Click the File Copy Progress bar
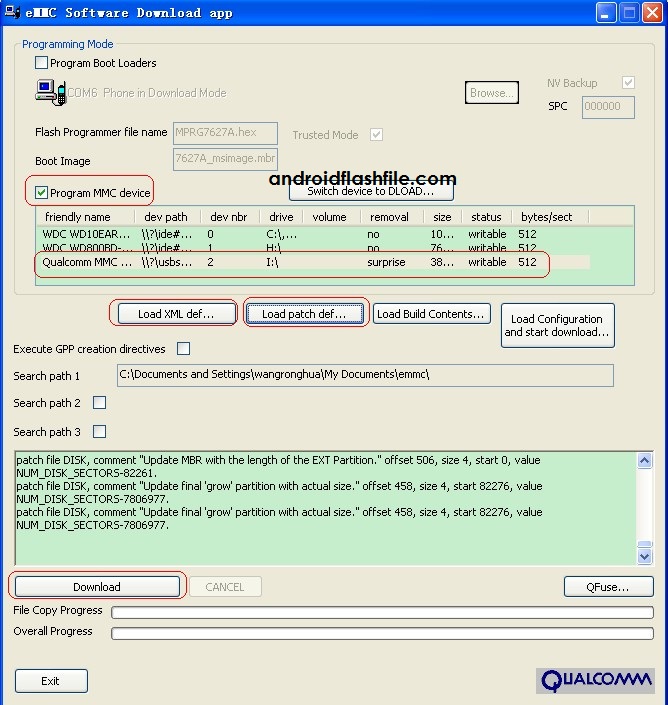Image resolution: width=668 pixels, height=705 pixels. tap(382, 612)
